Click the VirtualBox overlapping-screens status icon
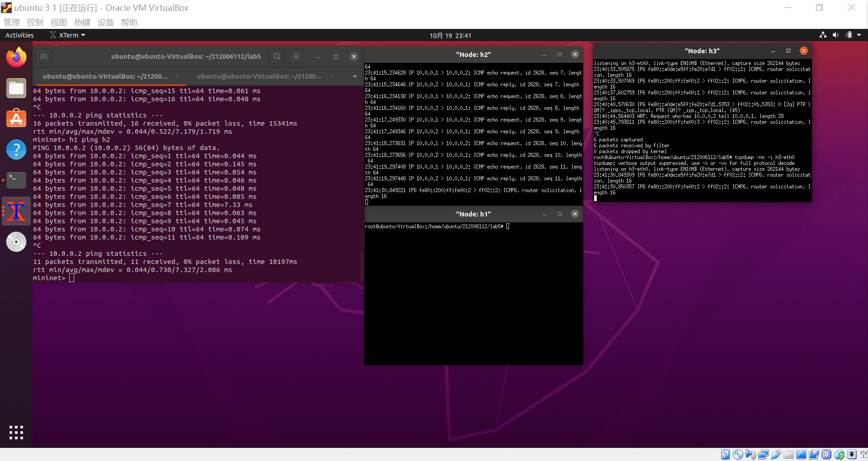This screenshot has height=461, width=868. (814, 455)
